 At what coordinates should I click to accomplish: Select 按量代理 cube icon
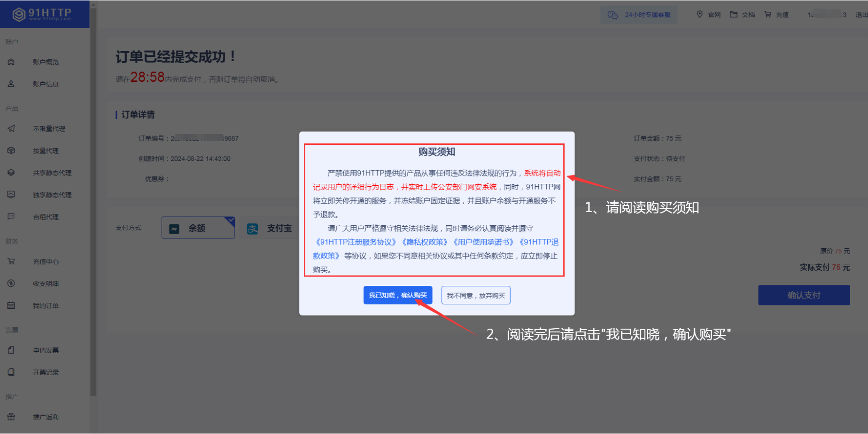click(x=11, y=150)
